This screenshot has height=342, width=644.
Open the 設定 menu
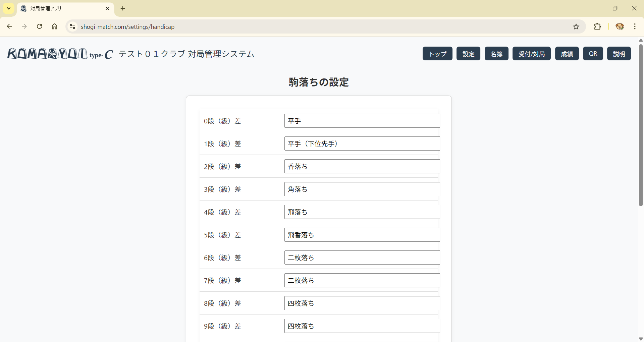[468, 54]
